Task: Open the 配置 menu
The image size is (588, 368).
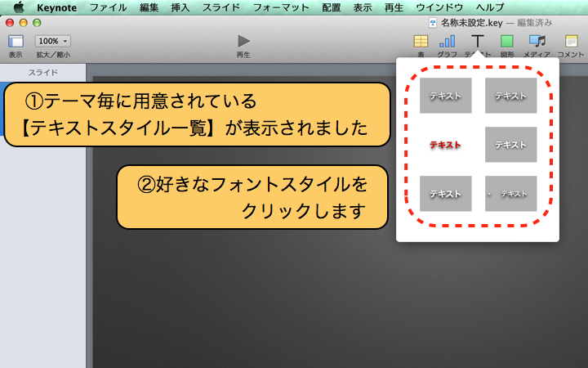Action: (x=331, y=7)
